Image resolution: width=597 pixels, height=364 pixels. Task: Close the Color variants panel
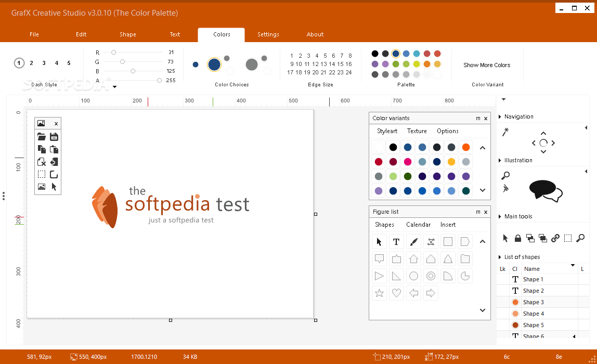point(486,119)
